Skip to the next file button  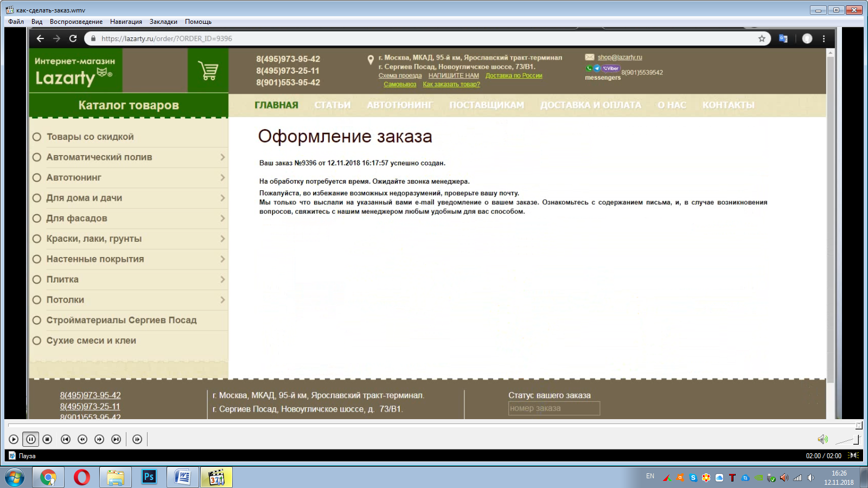pyautogui.click(x=116, y=439)
